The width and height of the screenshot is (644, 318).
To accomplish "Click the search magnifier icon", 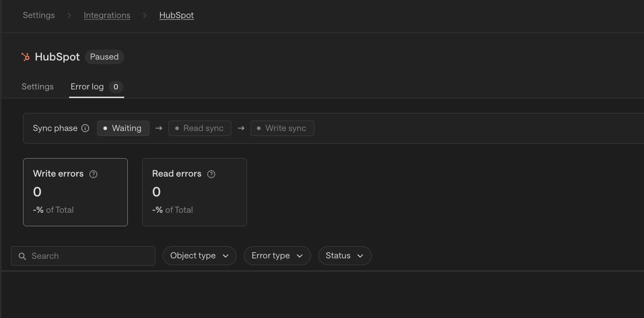I will [x=22, y=256].
